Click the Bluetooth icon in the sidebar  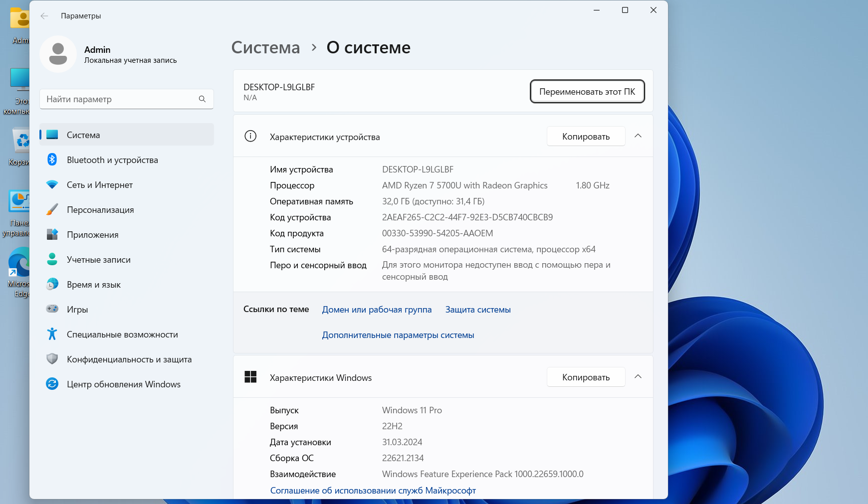[x=52, y=160]
